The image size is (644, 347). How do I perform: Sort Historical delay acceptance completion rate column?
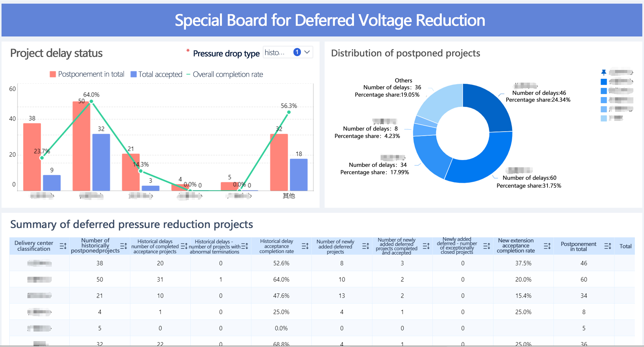(305, 246)
